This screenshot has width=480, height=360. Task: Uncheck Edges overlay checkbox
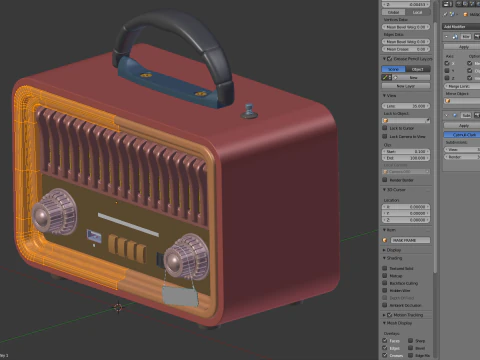pyautogui.click(x=385, y=348)
